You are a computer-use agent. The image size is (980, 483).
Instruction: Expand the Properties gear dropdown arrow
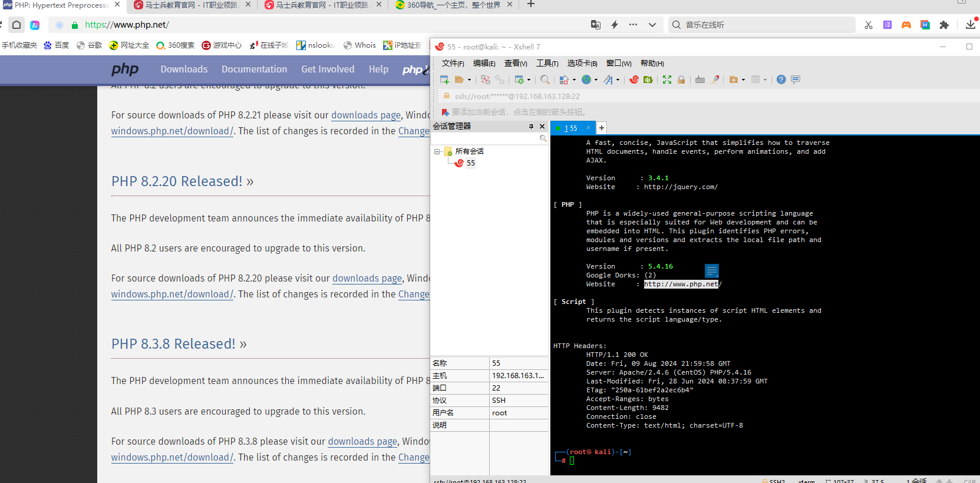click(x=529, y=80)
